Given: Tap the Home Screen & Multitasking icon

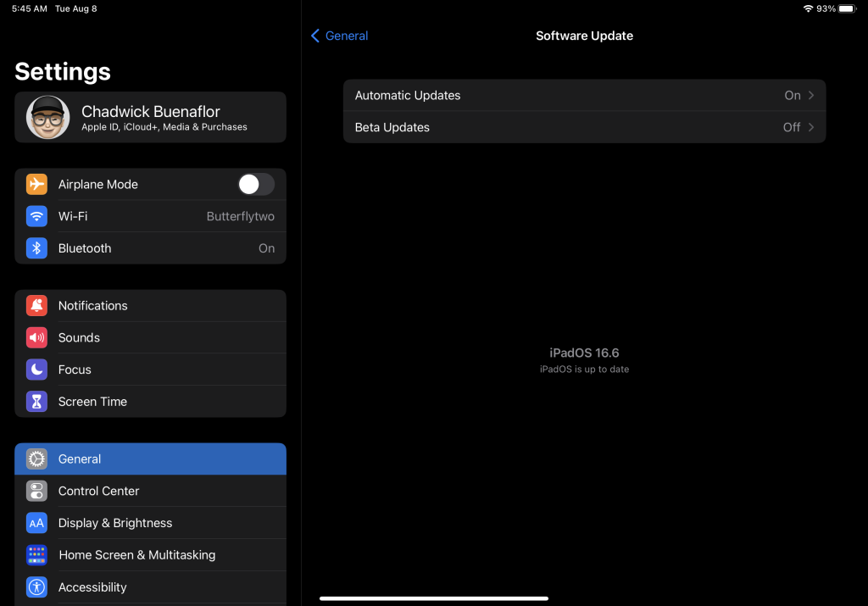Looking at the screenshot, I should coord(36,555).
